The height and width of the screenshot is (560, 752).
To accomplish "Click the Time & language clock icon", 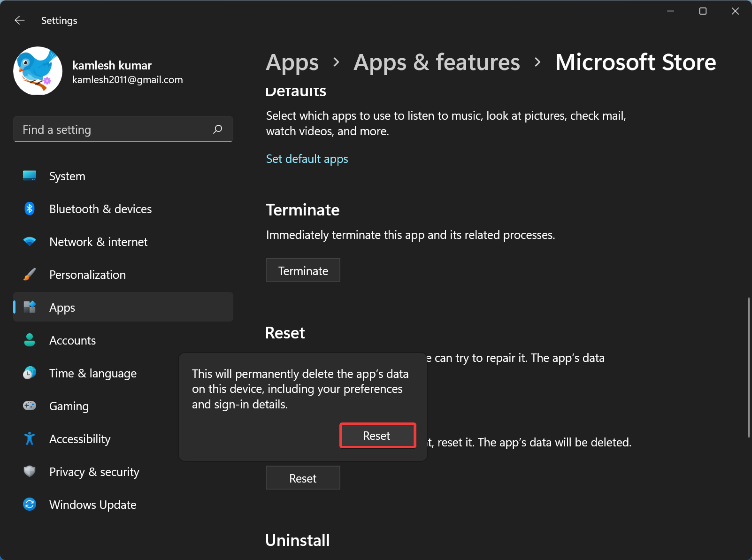I will [x=30, y=373].
